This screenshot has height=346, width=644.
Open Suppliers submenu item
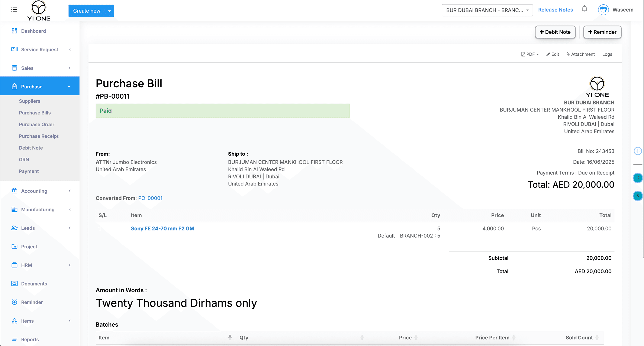pyautogui.click(x=29, y=101)
